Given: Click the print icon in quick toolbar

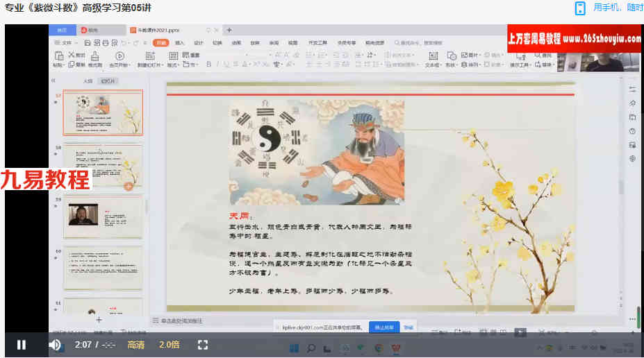Looking at the screenshot, I should [106, 42].
